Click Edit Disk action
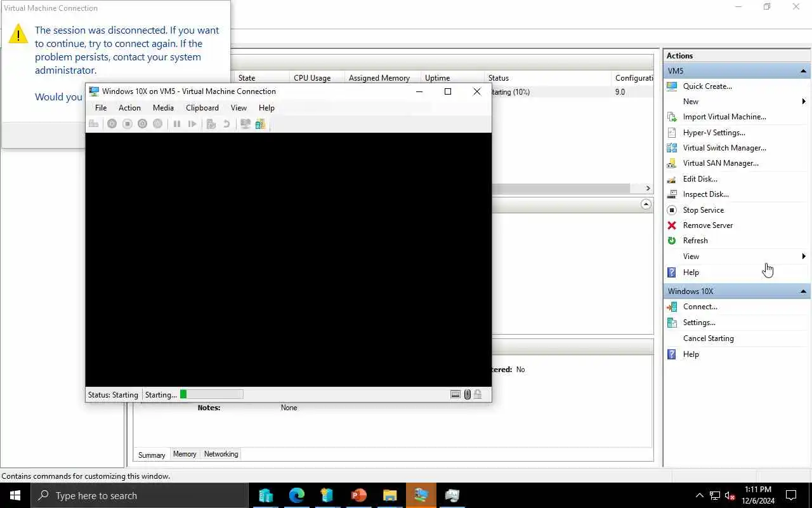 [x=700, y=179]
